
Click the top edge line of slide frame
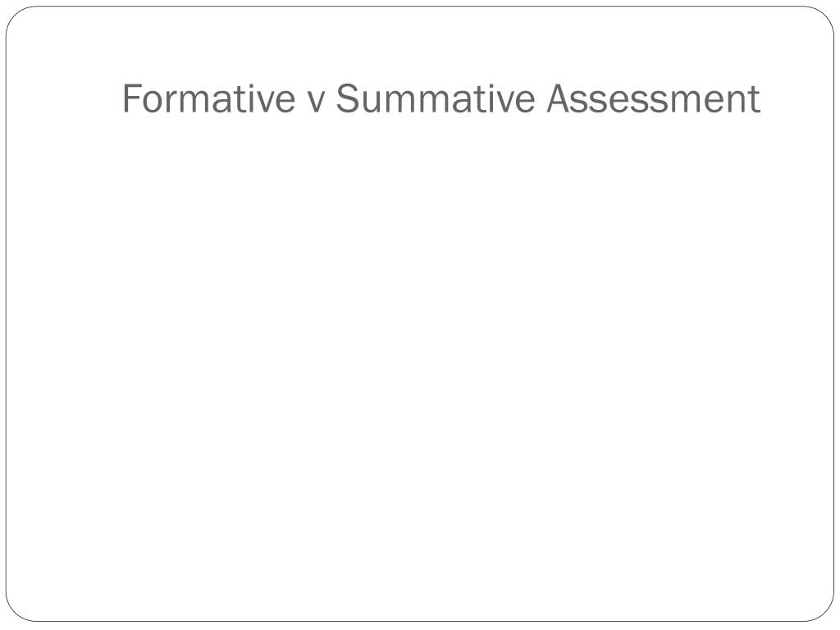click(420, 7)
